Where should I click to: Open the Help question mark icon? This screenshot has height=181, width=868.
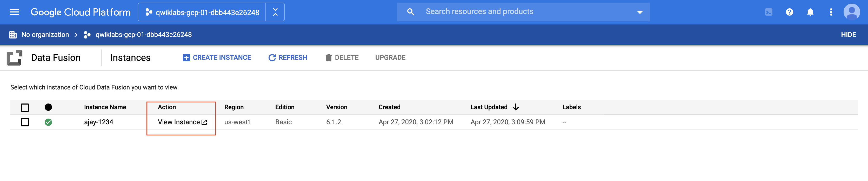789,12
